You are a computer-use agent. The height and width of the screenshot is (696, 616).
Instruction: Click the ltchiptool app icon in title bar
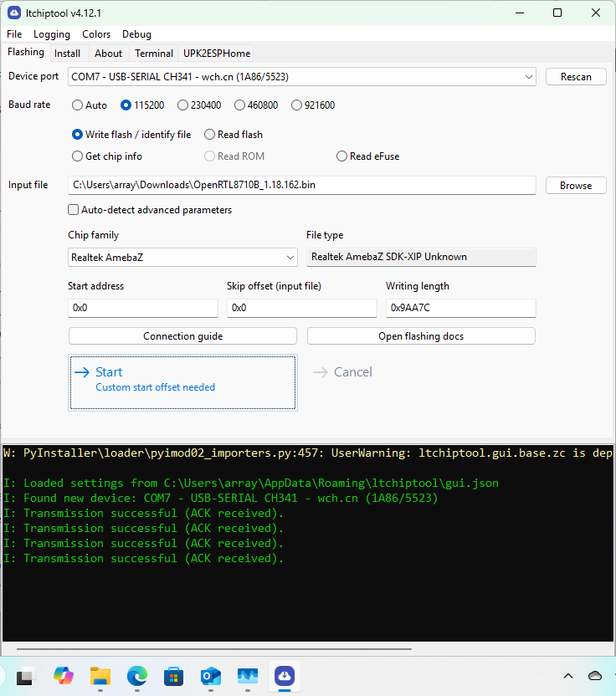pos(14,13)
